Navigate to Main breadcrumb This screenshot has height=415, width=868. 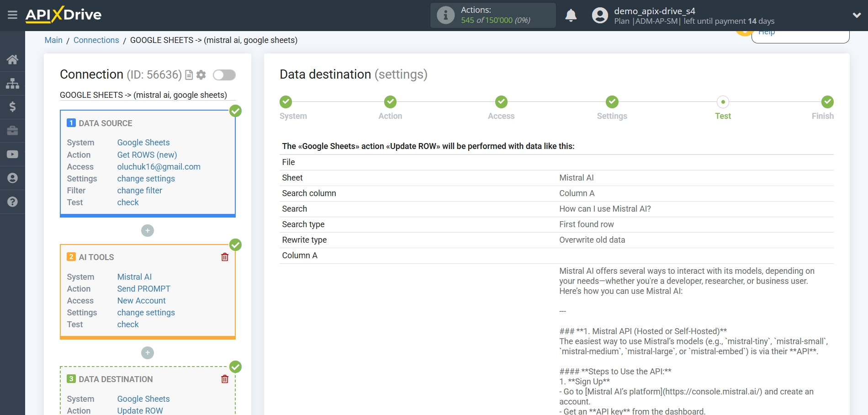point(53,40)
